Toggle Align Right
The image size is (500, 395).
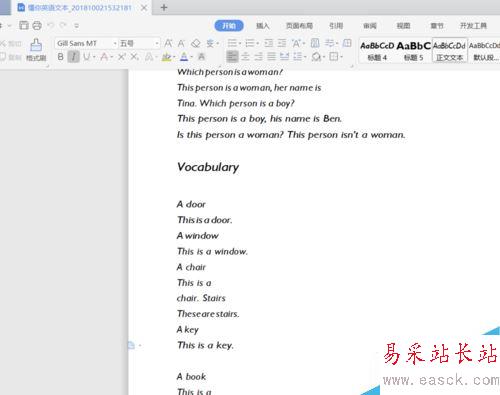(258, 57)
